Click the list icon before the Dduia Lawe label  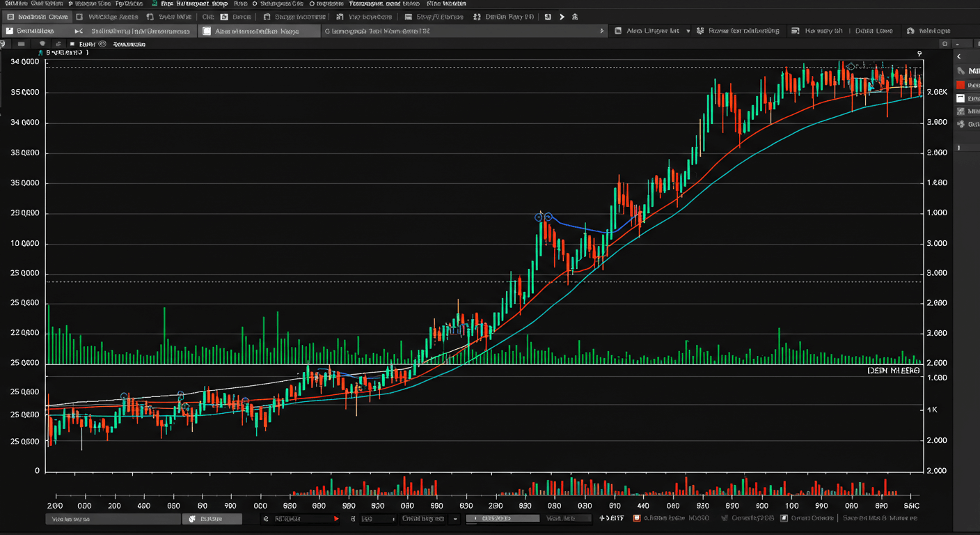click(795, 31)
